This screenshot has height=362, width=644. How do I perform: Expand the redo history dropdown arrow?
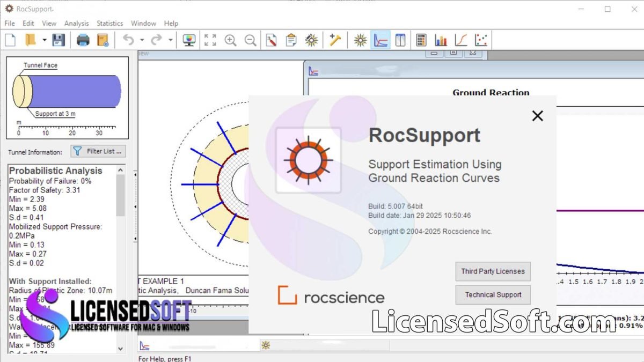pyautogui.click(x=170, y=40)
